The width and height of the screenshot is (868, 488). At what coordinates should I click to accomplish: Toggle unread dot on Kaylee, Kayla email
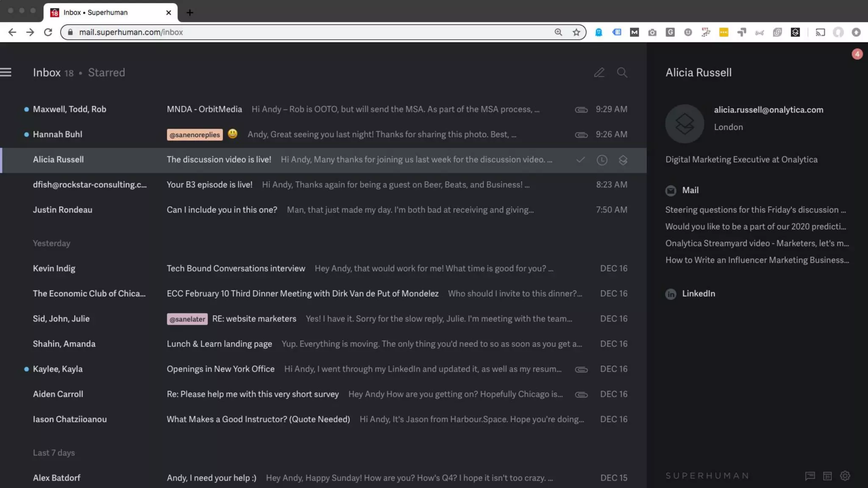point(26,369)
